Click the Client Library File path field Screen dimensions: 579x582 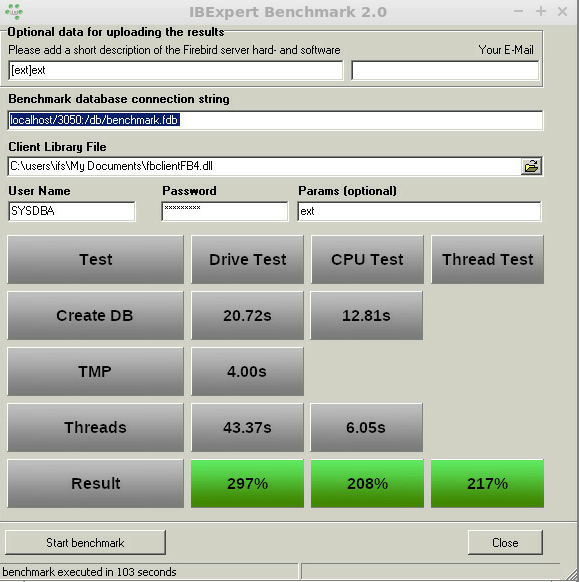point(264,166)
